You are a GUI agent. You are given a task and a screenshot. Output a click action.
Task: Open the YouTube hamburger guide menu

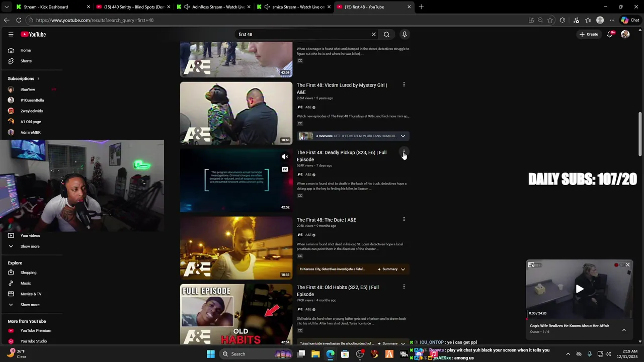tap(11, 34)
